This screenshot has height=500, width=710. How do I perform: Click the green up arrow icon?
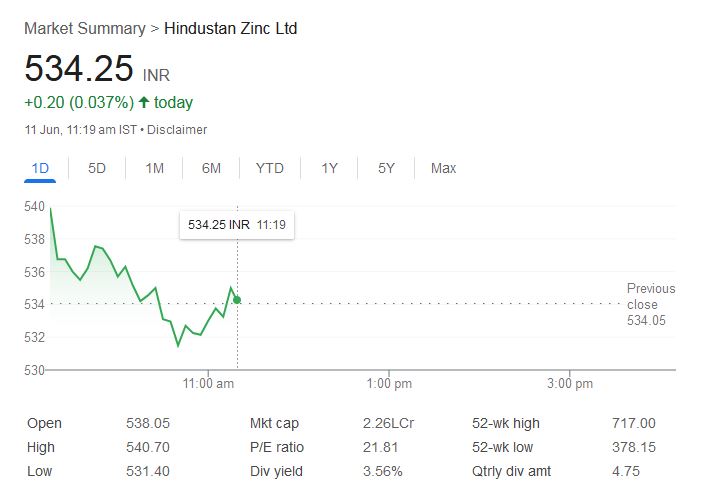coord(144,102)
